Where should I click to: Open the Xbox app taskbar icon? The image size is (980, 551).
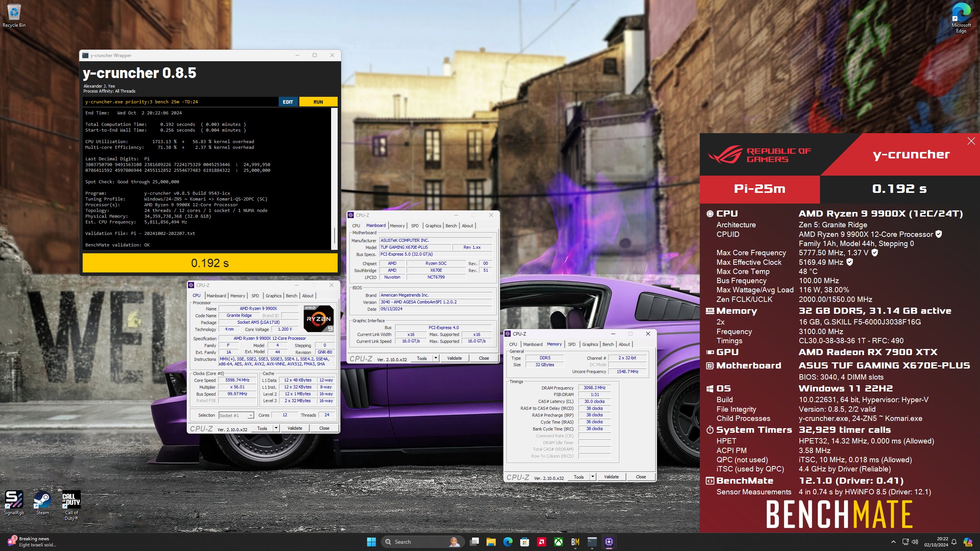click(x=559, y=542)
